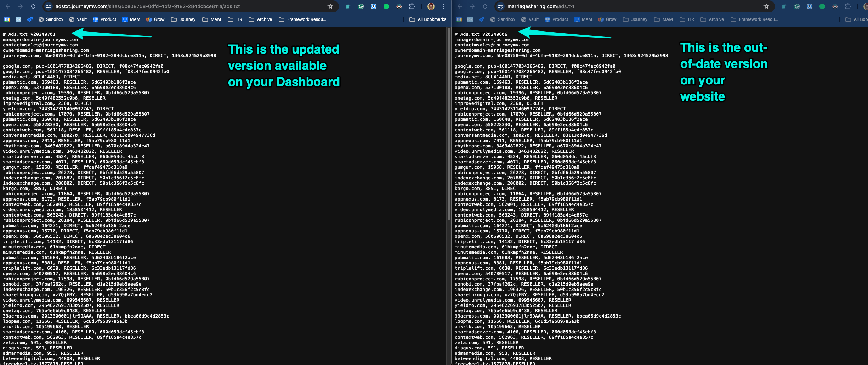
Task: Open the Extensions puzzle icon in the left window
Action: pos(412,6)
